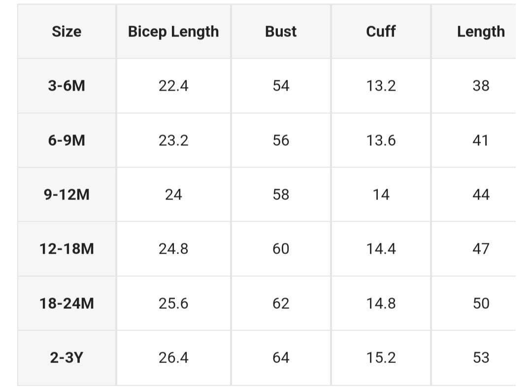The image size is (532, 392).
Task: Select the 2-3Y size row label
Action: 66,358
